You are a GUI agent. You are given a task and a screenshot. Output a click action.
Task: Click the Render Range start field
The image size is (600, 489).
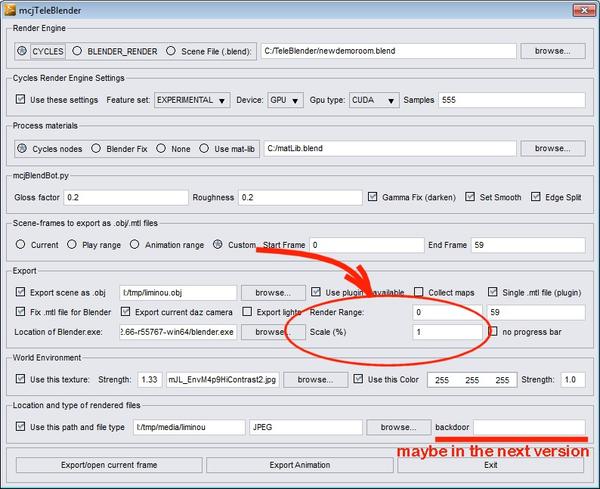(x=447, y=312)
